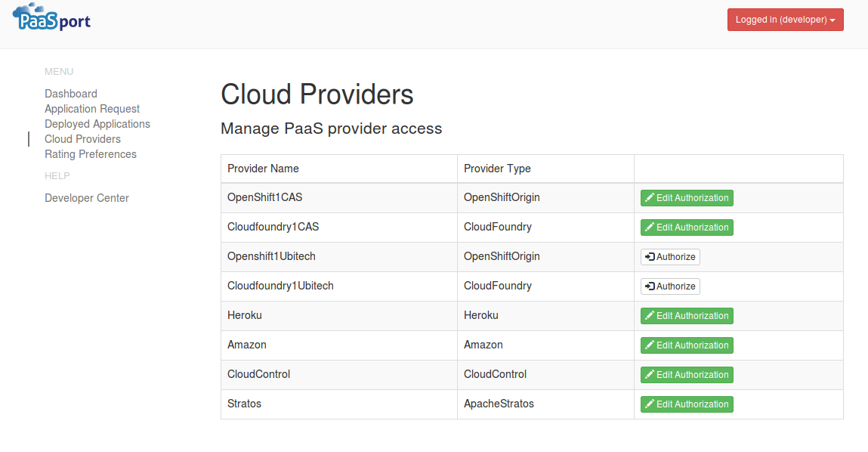
Task: Open the Logged in (developer) dropdown
Action: point(785,20)
